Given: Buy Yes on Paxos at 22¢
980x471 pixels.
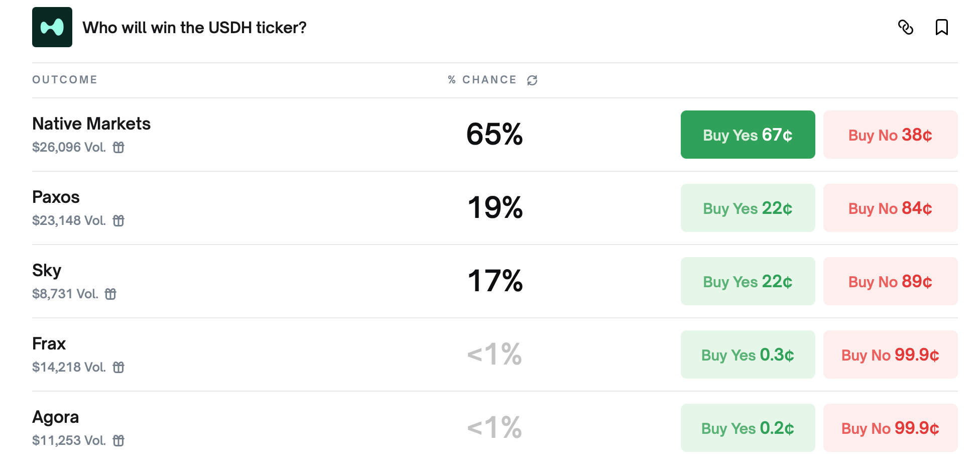Looking at the screenshot, I should [x=748, y=208].
